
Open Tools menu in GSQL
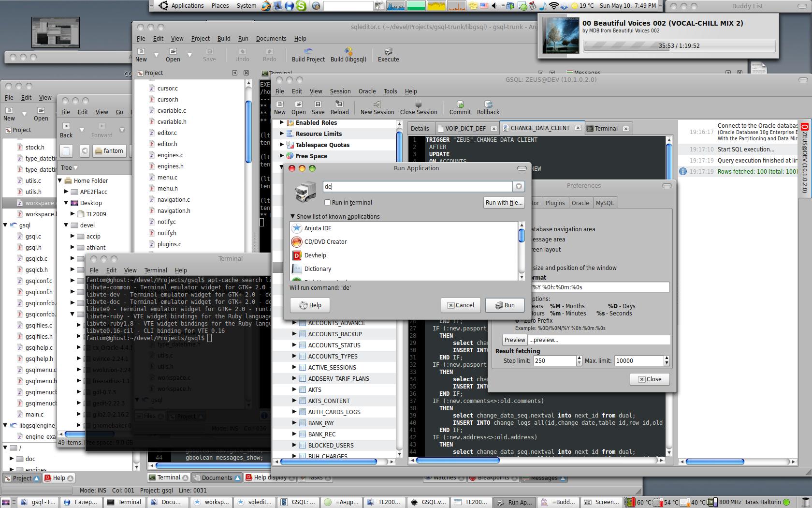tap(390, 91)
